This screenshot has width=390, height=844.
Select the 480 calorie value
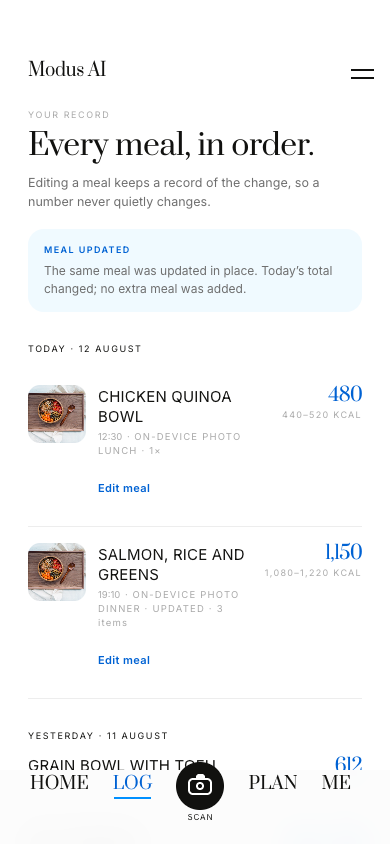coord(345,394)
